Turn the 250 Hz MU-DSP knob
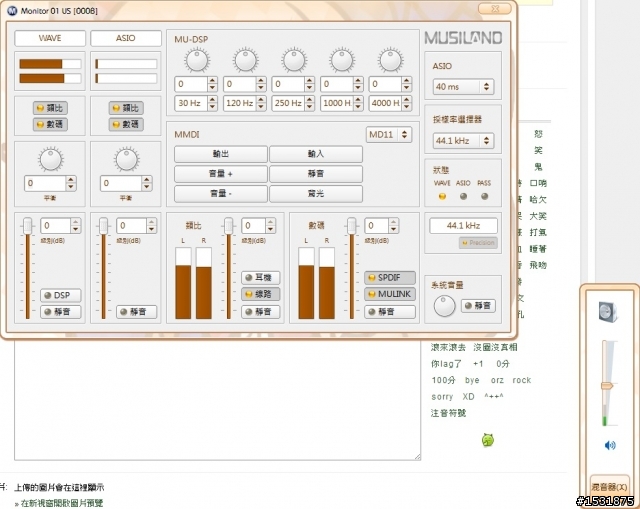The width and height of the screenshot is (640, 509). coord(294,60)
